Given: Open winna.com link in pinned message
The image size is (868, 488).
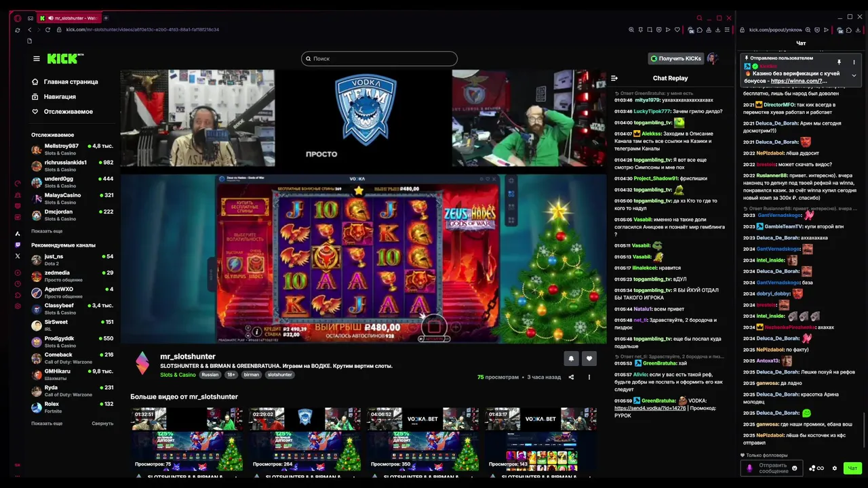Looking at the screenshot, I should click(x=799, y=81).
